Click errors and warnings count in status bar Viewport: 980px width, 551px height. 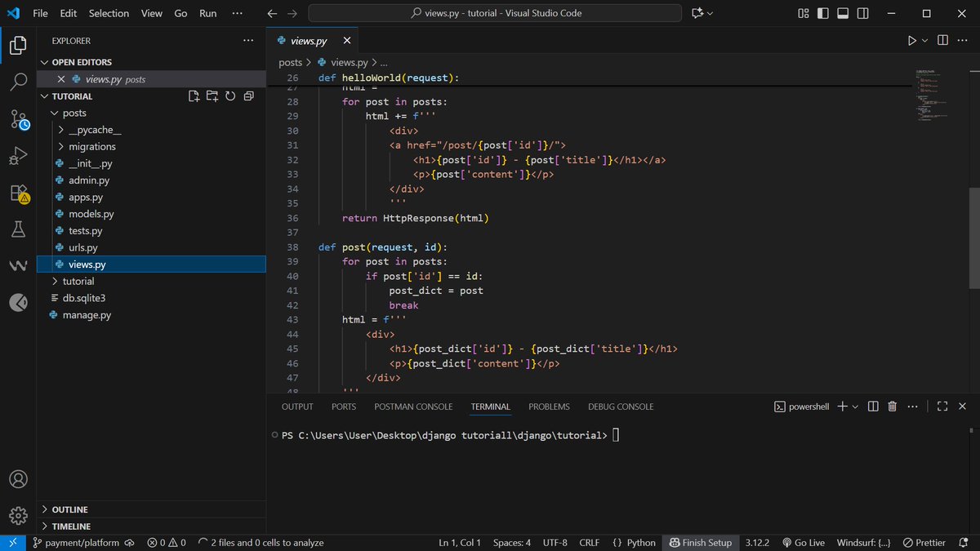(x=167, y=543)
